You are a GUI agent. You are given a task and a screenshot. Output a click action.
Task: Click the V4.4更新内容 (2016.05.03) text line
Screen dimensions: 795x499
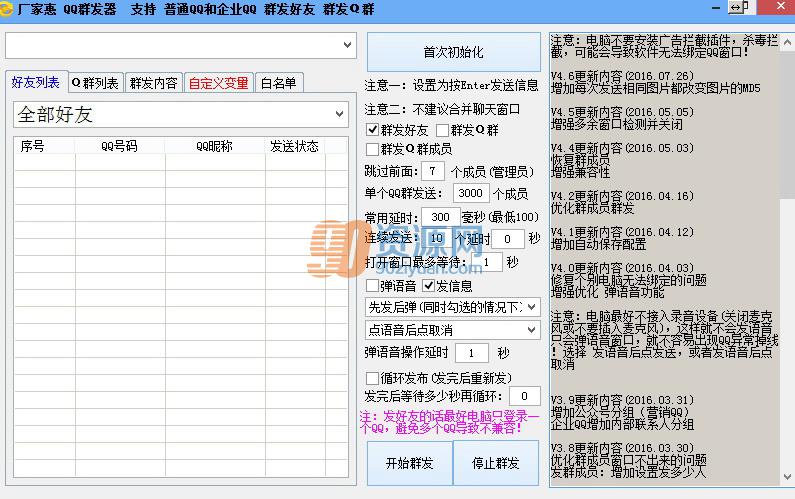pyautogui.click(x=622, y=148)
